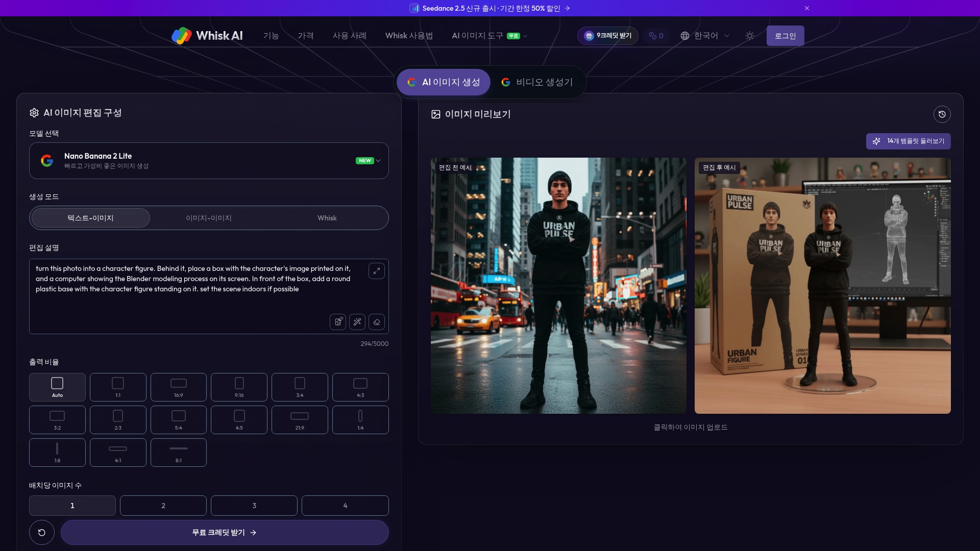Image resolution: width=980 pixels, height=551 pixels.
Task: Open generation history clock icon
Action: point(942,114)
